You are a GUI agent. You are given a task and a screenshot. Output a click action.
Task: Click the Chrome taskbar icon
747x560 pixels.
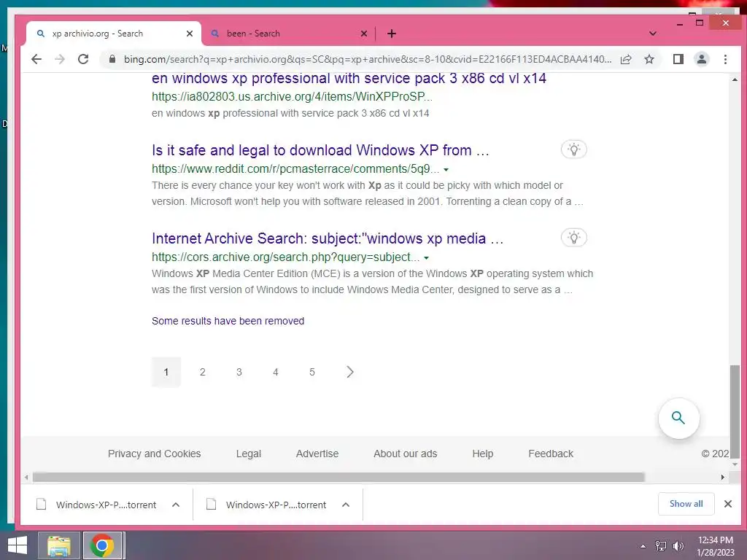[104, 545]
